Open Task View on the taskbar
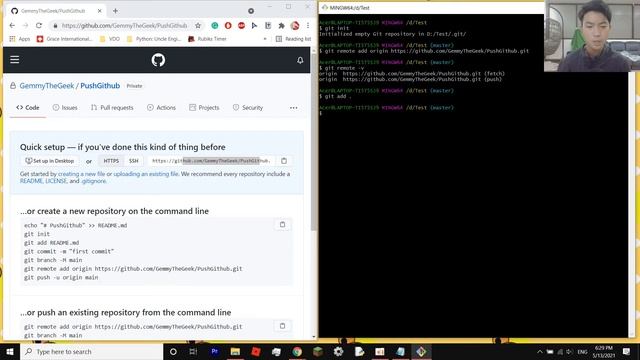This screenshot has height=360, width=640. click(193, 351)
